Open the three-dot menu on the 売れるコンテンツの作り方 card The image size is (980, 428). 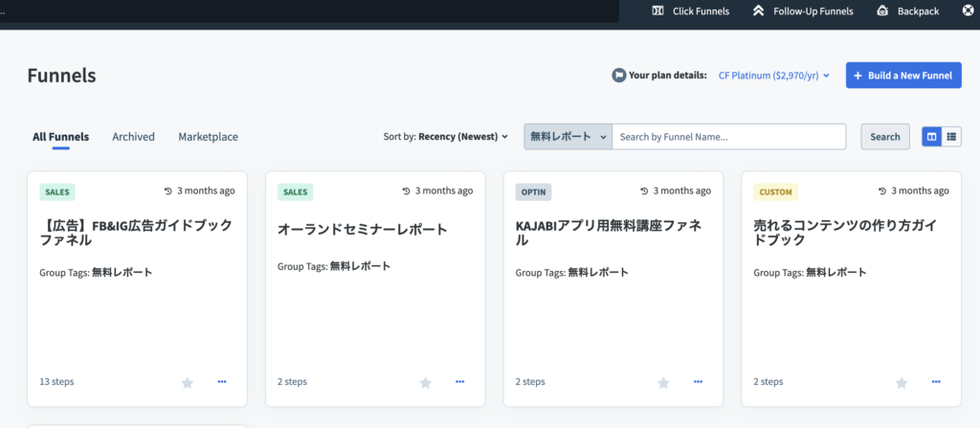(x=936, y=382)
